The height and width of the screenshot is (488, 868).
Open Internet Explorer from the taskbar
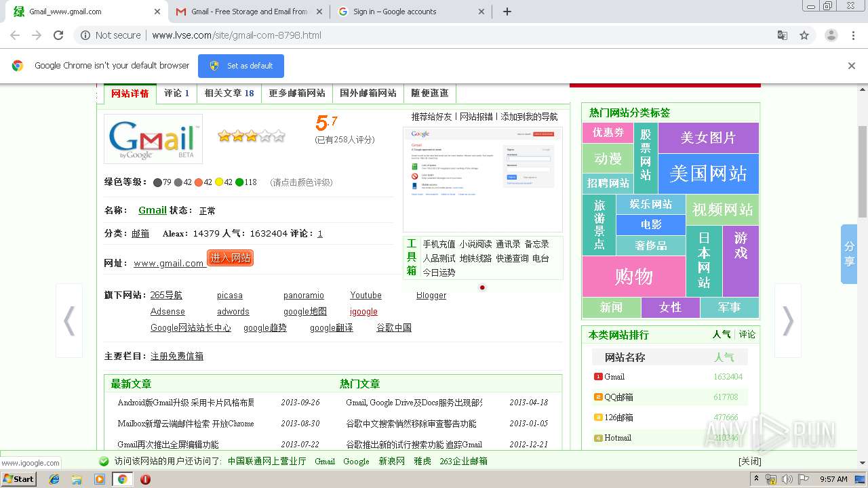[x=54, y=479]
